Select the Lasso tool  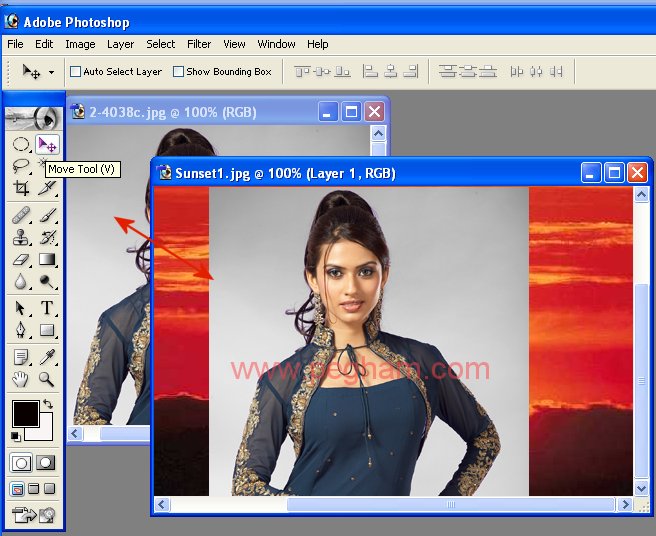[21, 166]
